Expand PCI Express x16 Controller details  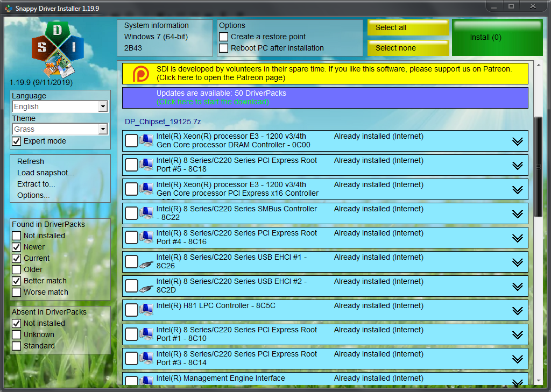tap(517, 190)
